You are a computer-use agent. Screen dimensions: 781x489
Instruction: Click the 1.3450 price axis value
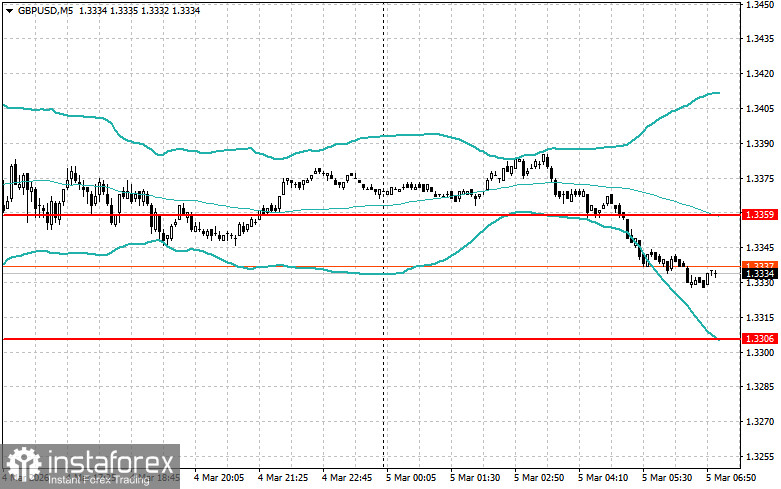click(x=760, y=5)
